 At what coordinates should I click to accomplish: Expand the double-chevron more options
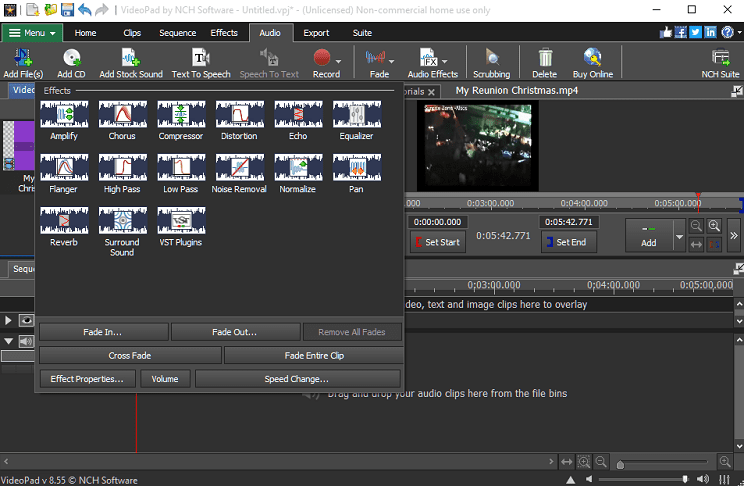[734, 235]
